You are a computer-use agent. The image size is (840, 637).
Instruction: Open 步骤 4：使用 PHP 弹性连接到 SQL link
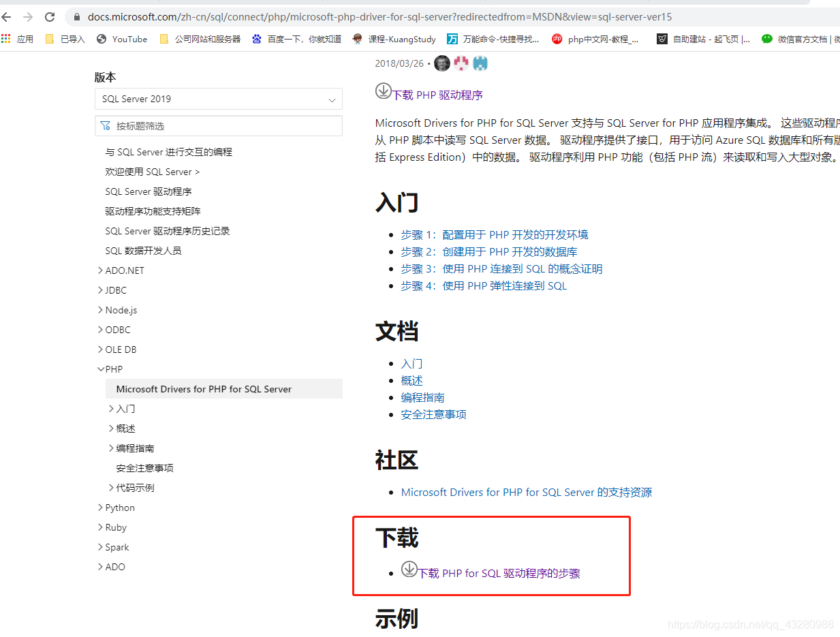click(x=484, y=285)
